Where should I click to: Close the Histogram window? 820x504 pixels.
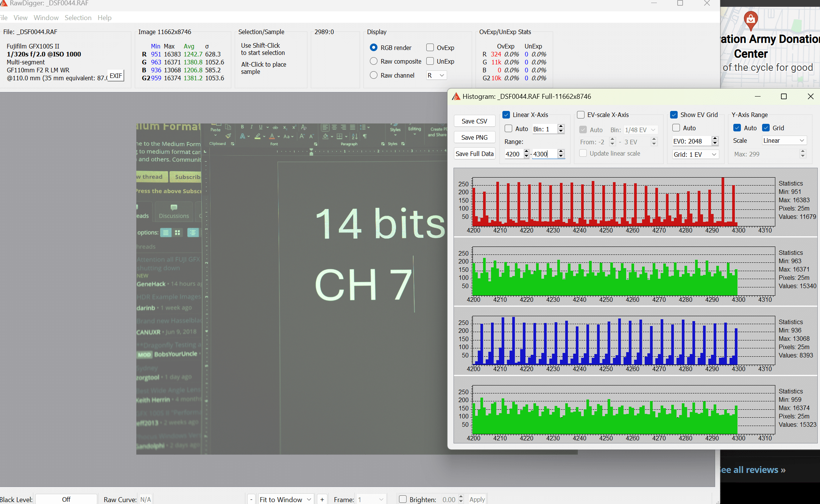coord(811,97)
